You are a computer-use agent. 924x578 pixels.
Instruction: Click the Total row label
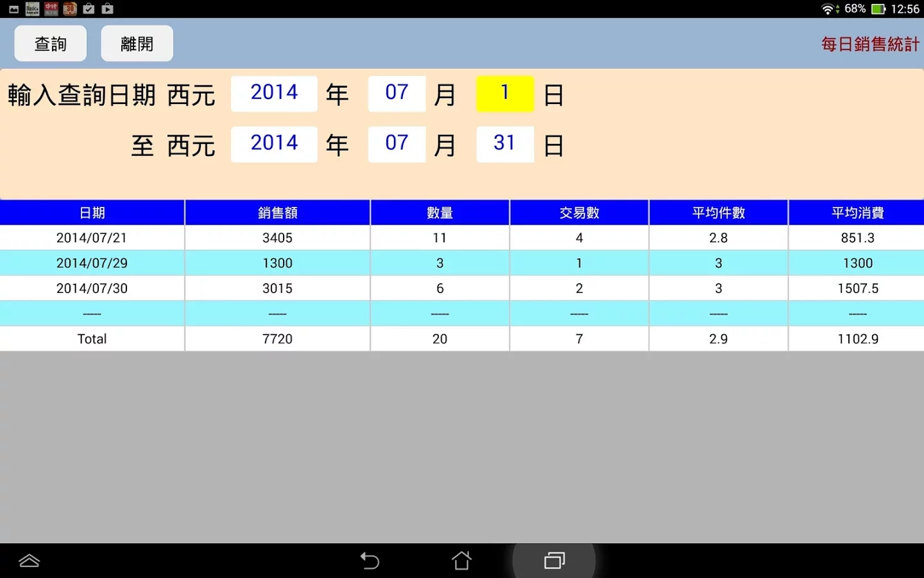coord(92,339)
